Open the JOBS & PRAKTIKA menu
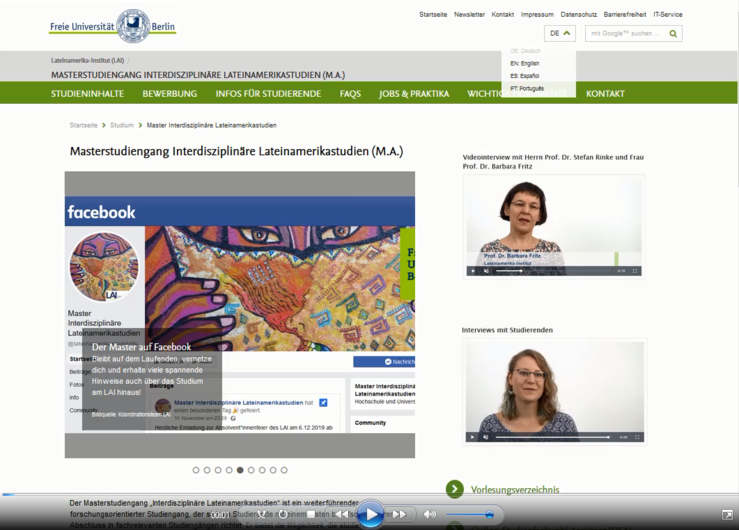Image resolution: width=739 pixels, height=530 pixels. [x=414, y=94]
